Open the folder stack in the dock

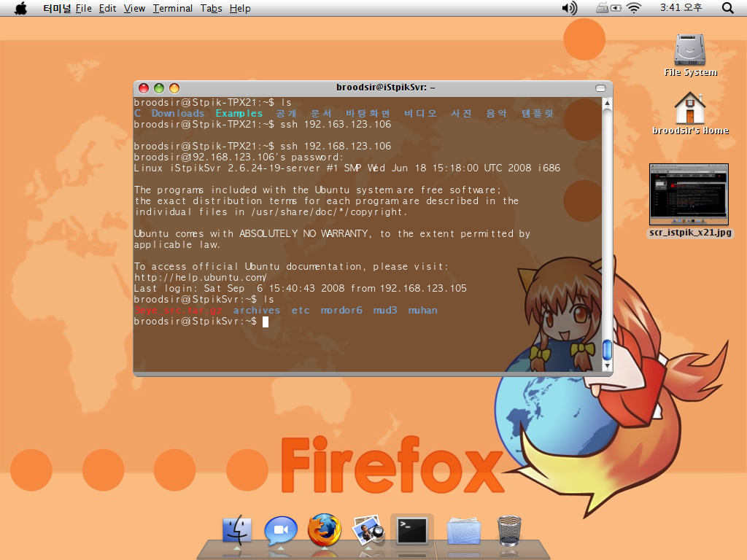point(464,530)
